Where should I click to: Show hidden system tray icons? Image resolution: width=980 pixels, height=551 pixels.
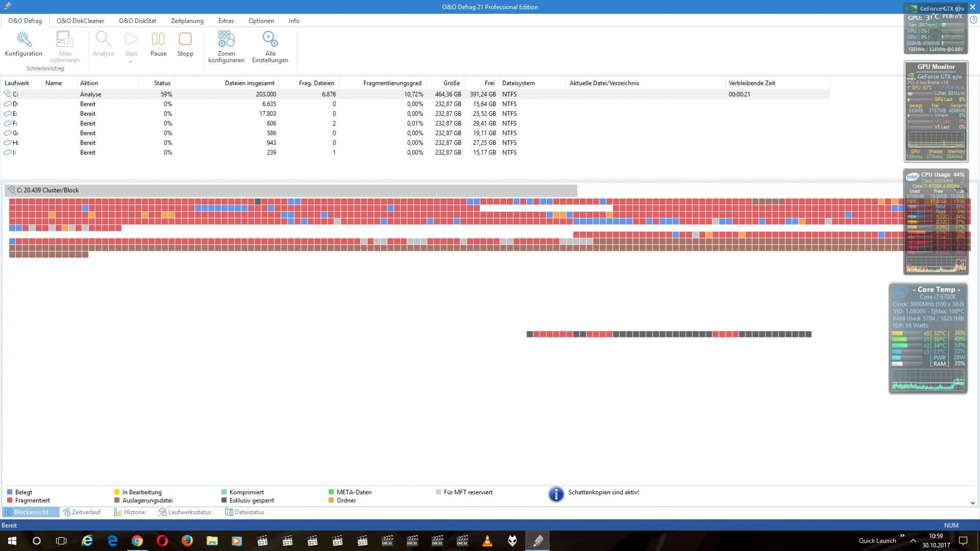(x=913, y=541)
